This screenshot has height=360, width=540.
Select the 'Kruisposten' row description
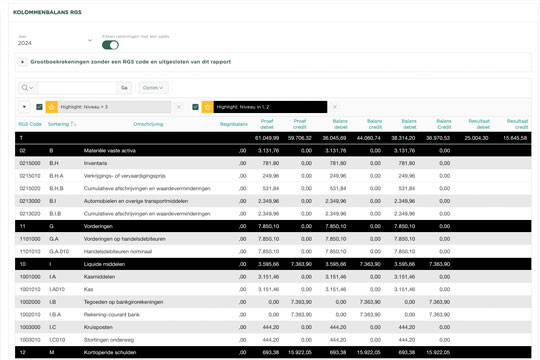(x=98, y=327)
